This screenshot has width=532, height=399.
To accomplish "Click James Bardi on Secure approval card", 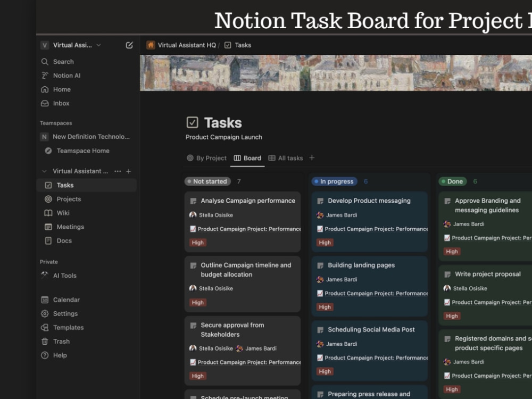I will (256, 348).
